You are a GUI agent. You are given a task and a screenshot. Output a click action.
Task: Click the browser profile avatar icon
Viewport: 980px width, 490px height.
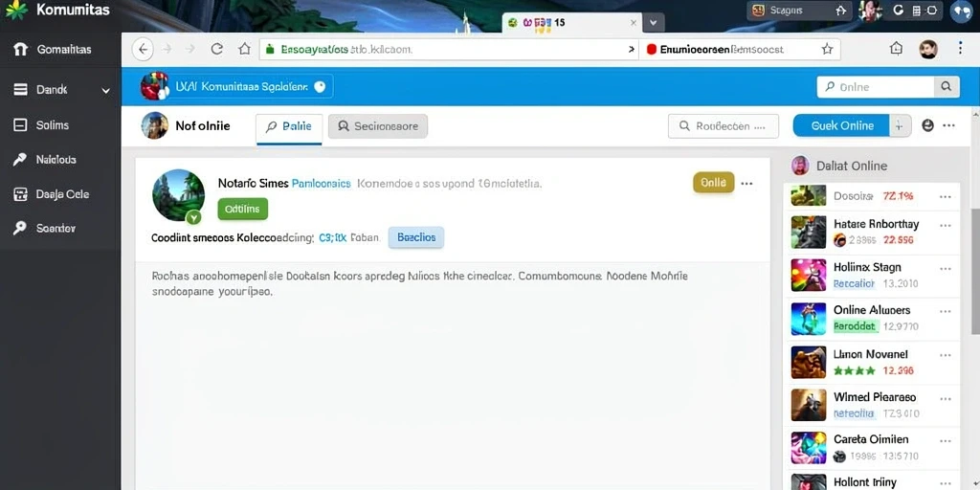tap(928, 50)
